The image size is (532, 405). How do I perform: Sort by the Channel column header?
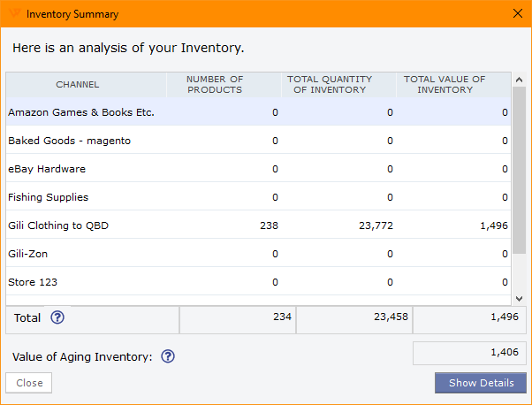tap(78, 85)
